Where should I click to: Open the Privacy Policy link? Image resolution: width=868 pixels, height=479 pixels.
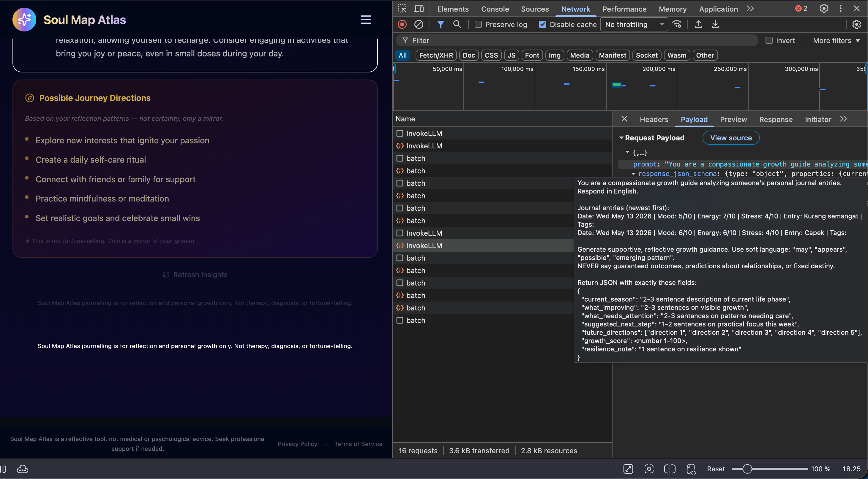tap(297, 444)
